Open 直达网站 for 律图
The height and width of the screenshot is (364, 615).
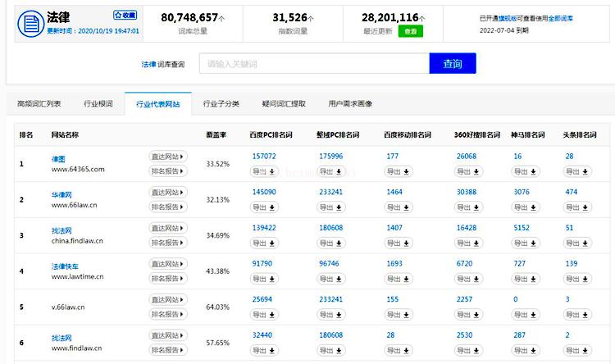[168, 156]
